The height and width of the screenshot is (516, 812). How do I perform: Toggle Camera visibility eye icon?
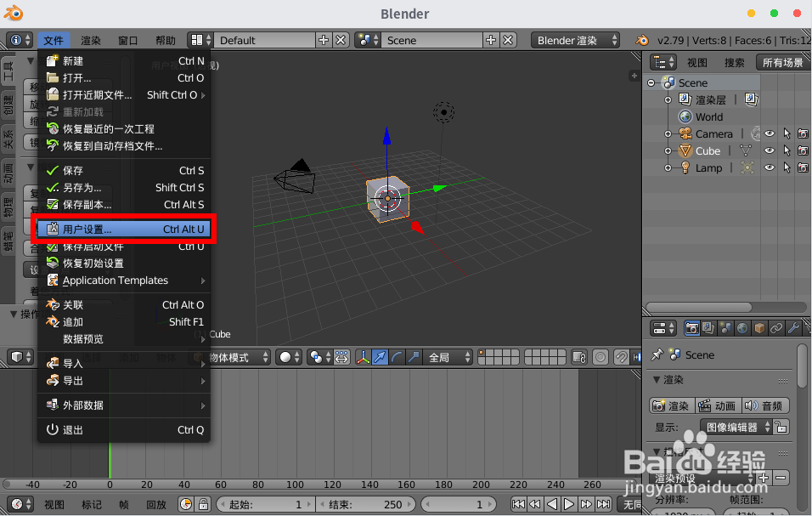[x=770, y=133]
